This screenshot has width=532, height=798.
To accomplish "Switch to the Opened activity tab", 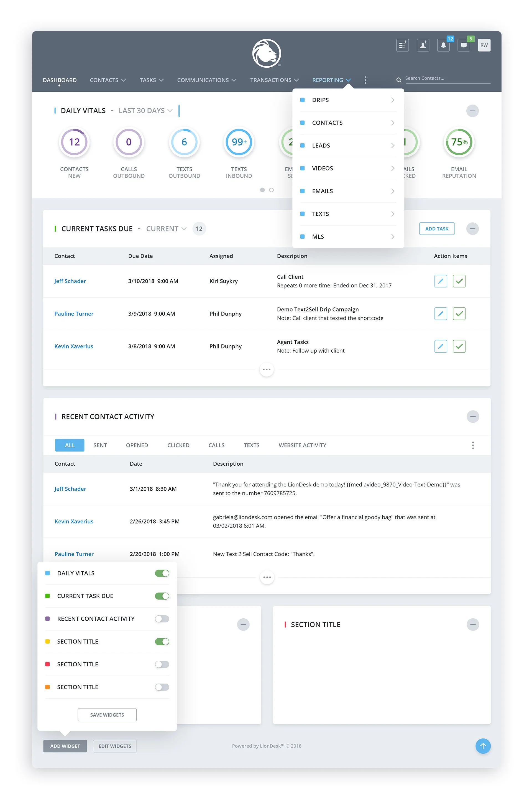I will point(137,445).
